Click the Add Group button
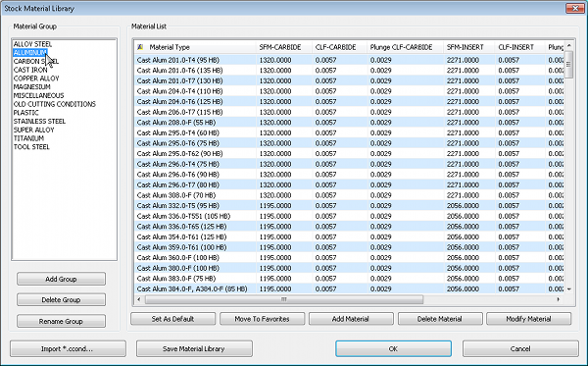The image size is (588, 366). [x=61, y=279]
